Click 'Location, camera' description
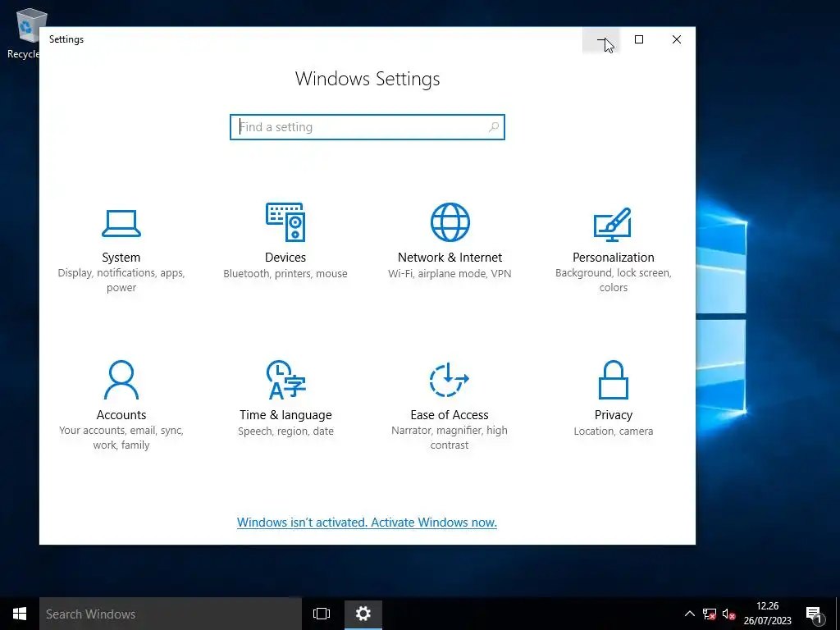 [614, 431]
